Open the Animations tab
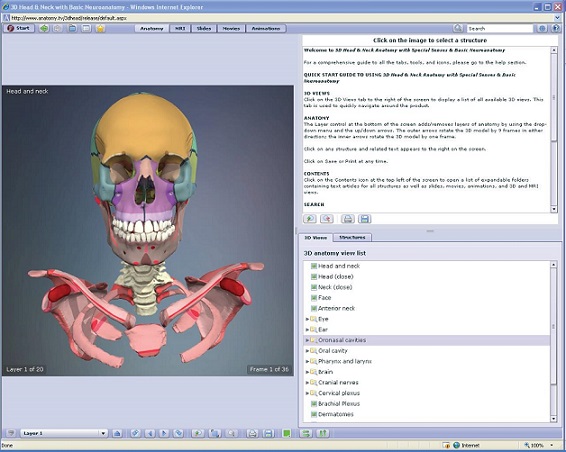This screenshot has height=452, width=566. click(266, 29)
